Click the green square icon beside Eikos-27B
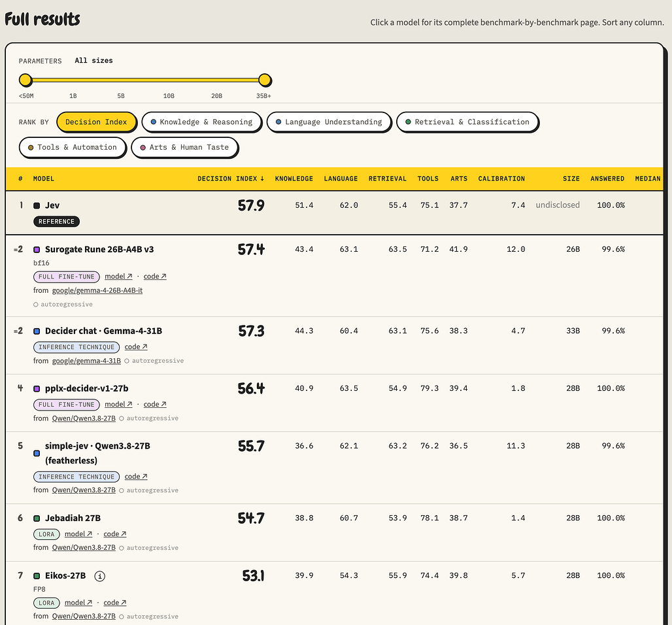This screenshot has width=672, height=625. click(x=37, y=576)
